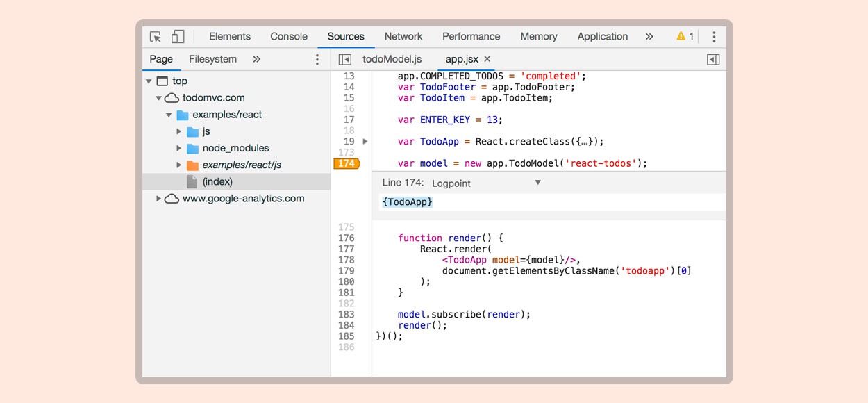Click the top frame window icon
Screen dimensions: 868x403
162,81
